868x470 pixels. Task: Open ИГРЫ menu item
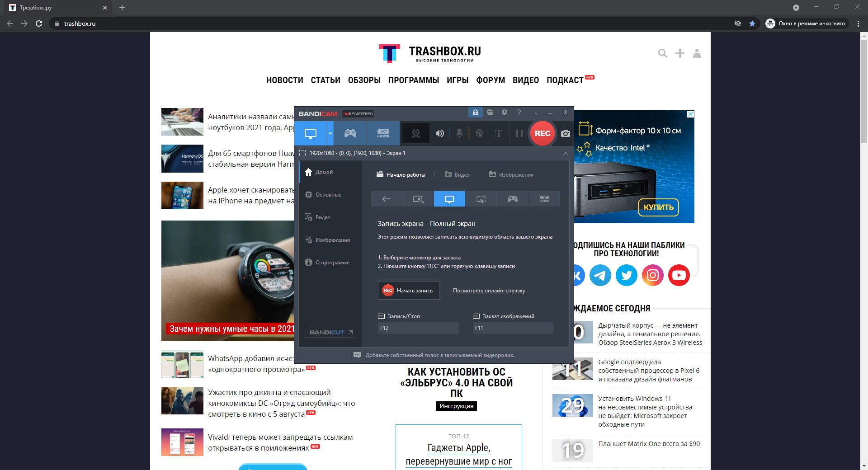pos(458,80)
